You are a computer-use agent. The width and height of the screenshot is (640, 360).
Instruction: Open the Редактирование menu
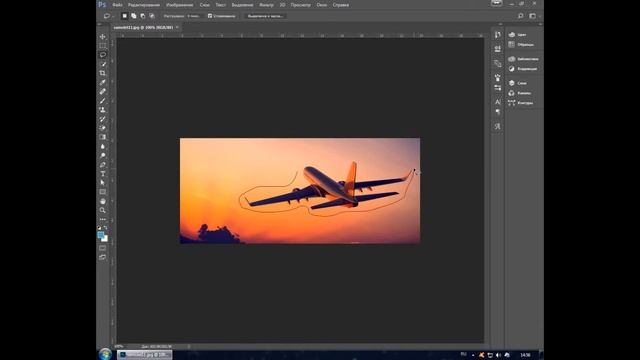144,5
